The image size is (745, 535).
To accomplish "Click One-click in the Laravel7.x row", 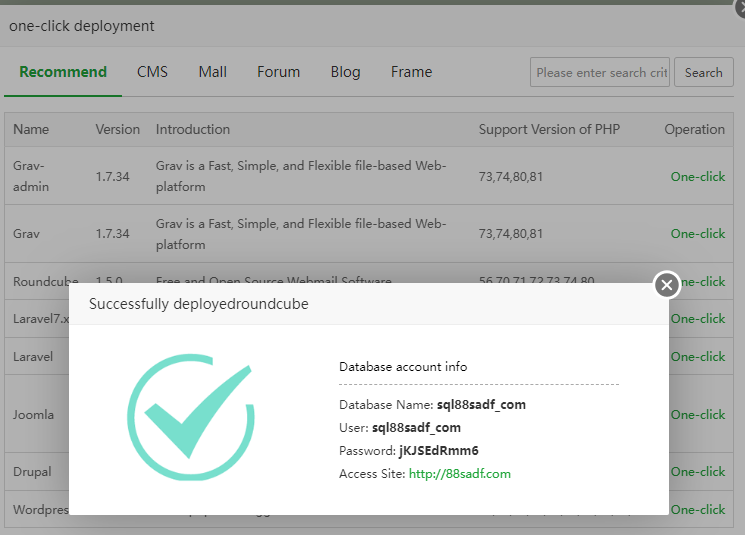I will click(699, 319).
